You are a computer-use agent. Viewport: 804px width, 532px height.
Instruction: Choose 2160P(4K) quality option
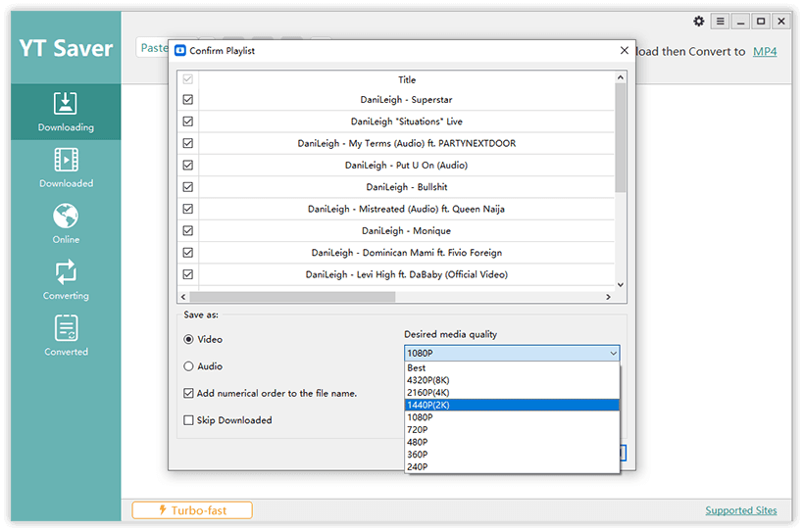point(512,393)
